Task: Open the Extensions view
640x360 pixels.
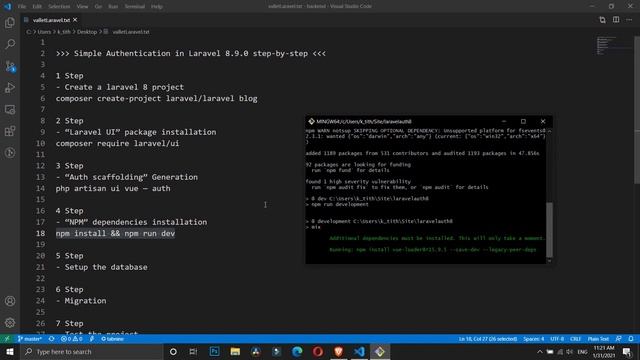Action: [x=10, y=131]
